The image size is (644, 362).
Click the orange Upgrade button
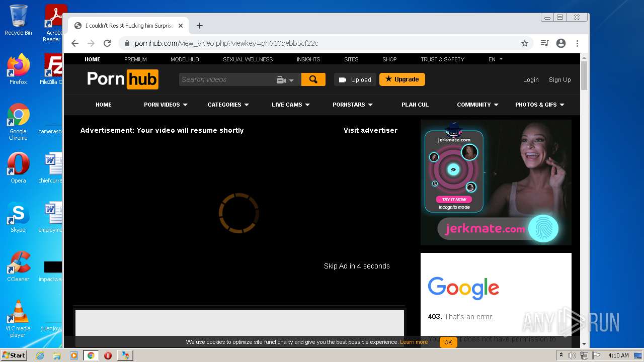click(x=402, y=79)
